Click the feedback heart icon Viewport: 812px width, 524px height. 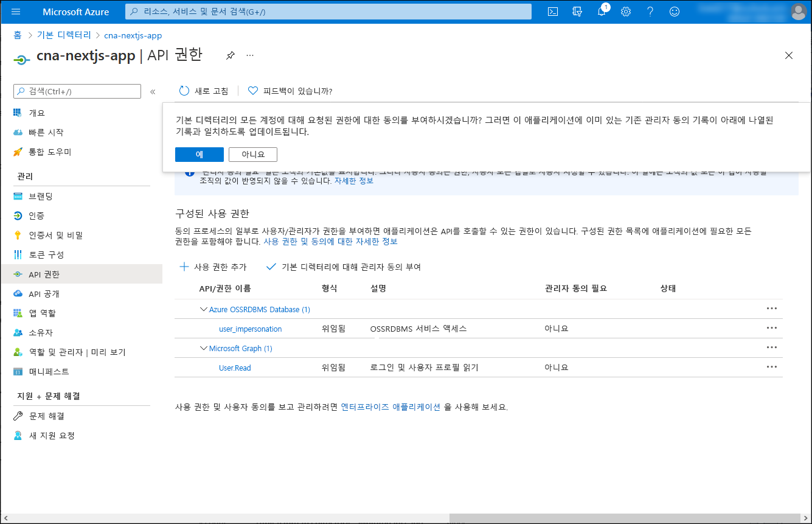(253, 91)
